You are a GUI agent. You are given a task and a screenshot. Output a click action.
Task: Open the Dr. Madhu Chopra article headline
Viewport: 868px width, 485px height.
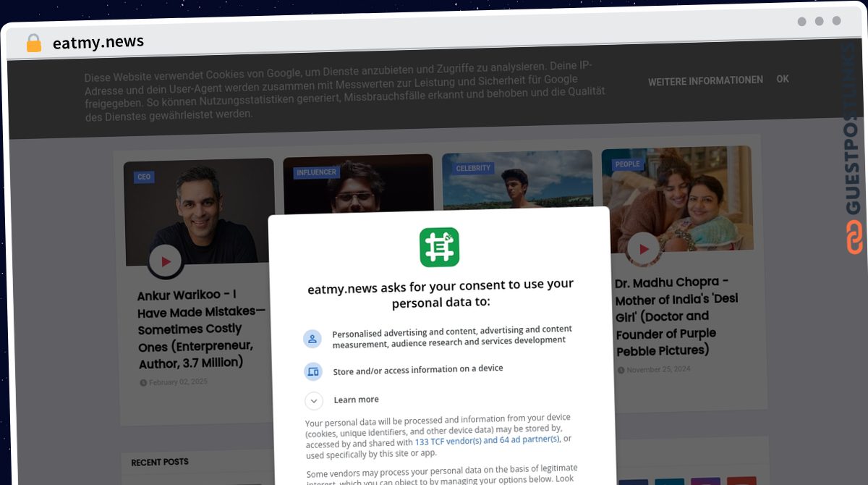677,316
